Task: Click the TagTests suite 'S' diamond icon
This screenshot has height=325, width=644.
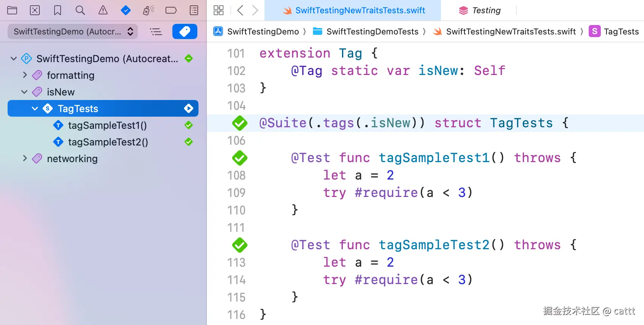Action: [48, 109]
